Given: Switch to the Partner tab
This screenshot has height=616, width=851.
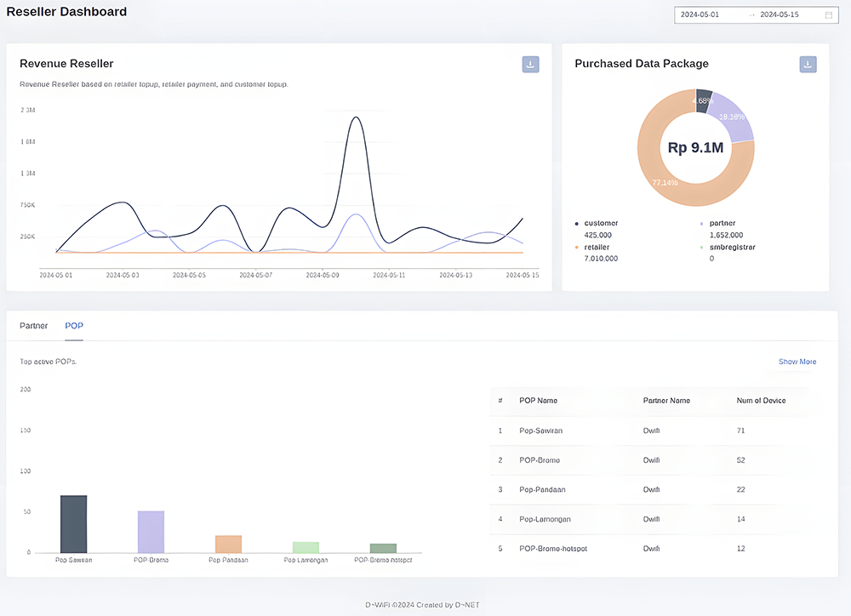Looking at the screenshot, I should click(x=33, y=326).
